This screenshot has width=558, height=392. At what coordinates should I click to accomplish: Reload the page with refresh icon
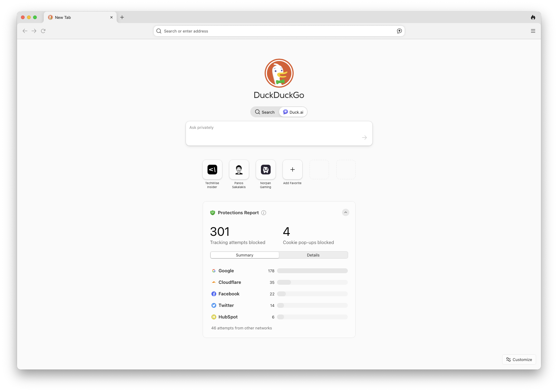[x=43, y=31]
